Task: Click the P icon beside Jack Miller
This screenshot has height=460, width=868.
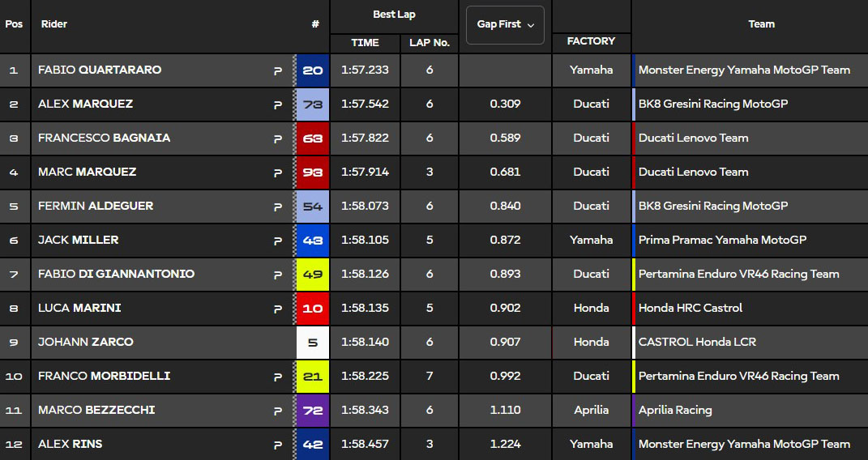Action: pyautogui.click(x=278, y=241)
